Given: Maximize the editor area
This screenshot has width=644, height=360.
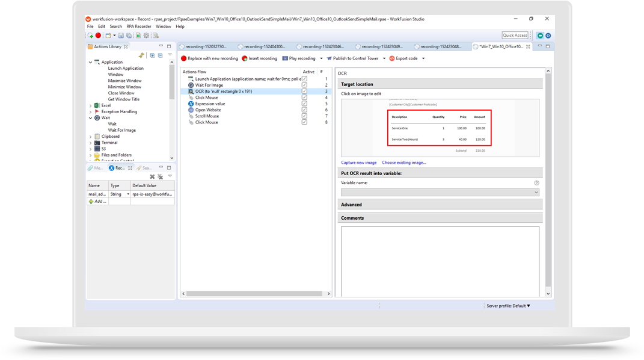Looking at the screenshot, I should point(547,46).
